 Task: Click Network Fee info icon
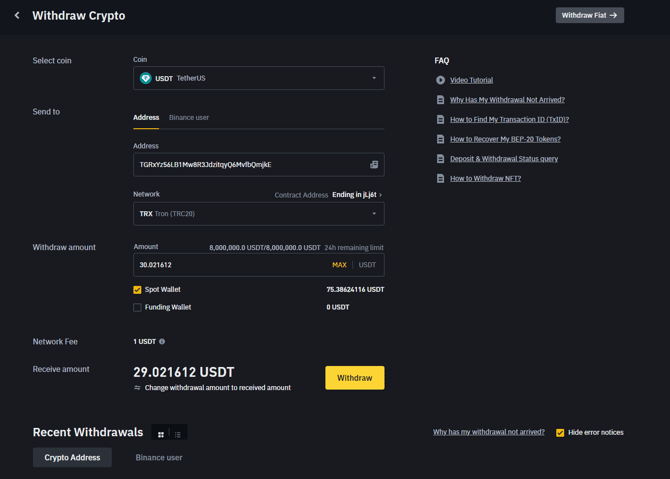click(162, 341)
